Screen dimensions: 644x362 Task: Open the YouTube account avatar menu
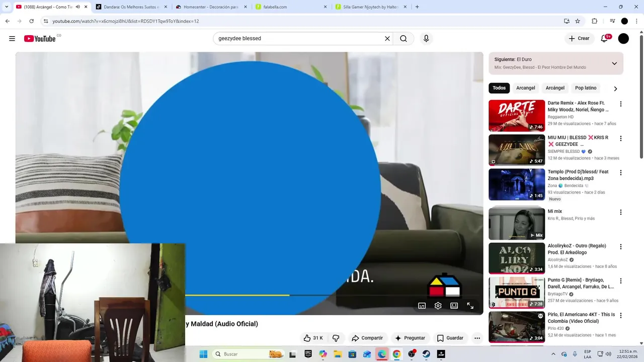click(623, 39)
